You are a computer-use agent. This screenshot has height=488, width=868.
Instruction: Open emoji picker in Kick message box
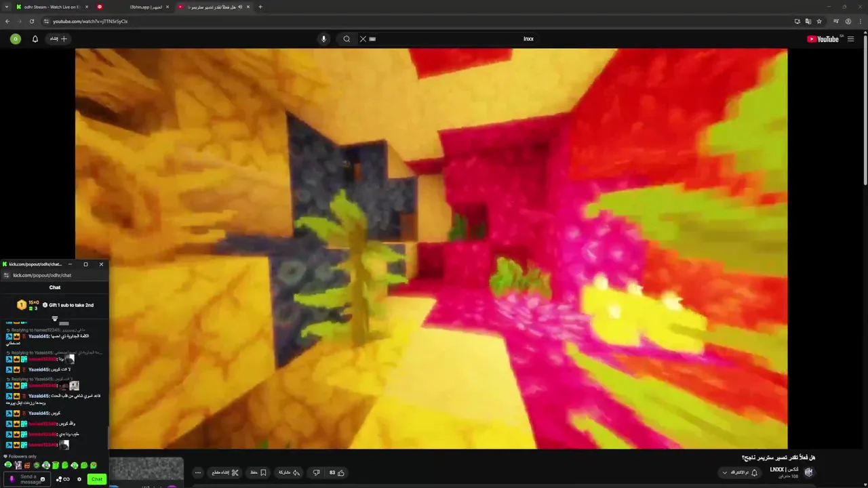pos(43,479)
